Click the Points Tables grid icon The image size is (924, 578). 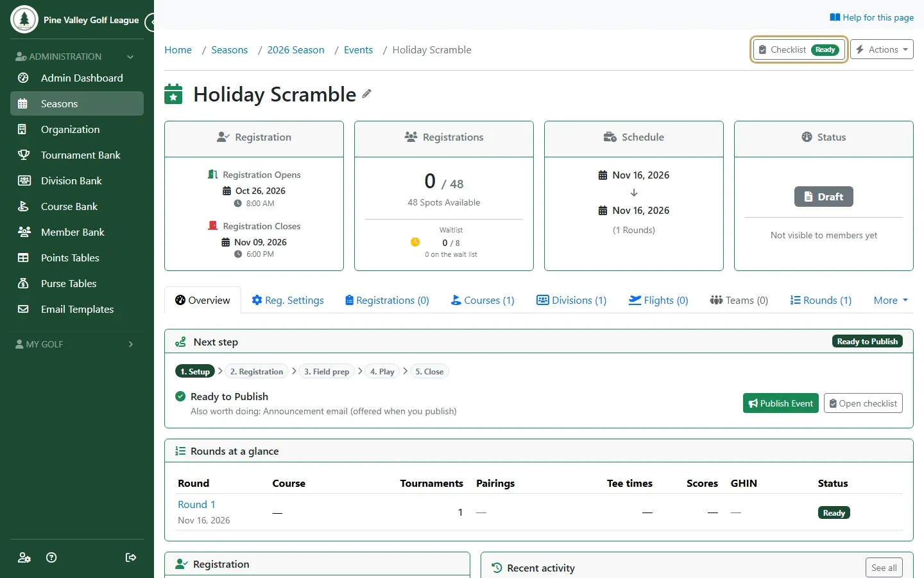(23, 258)
